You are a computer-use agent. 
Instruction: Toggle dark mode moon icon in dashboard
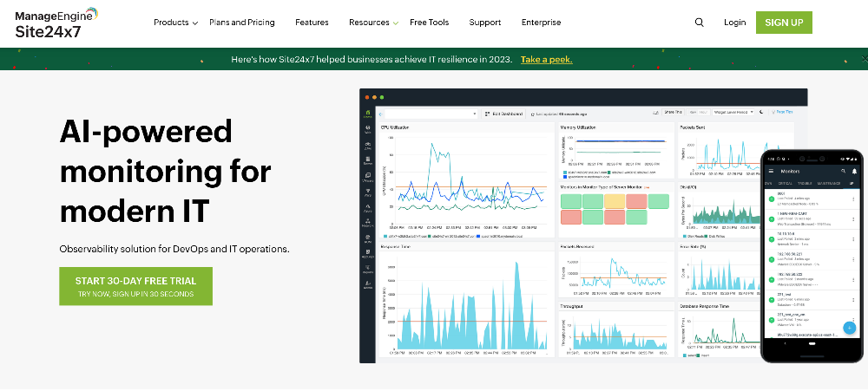[x=761, y=112]
